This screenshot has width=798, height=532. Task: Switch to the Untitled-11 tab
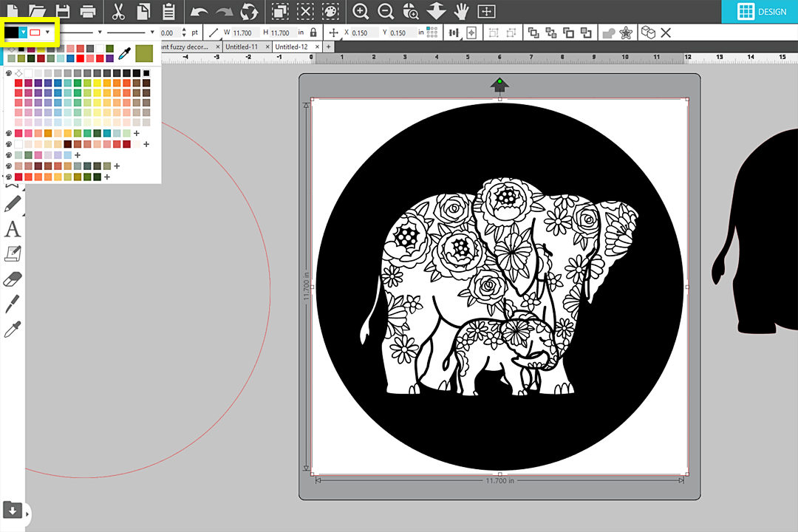pos(242,47)
